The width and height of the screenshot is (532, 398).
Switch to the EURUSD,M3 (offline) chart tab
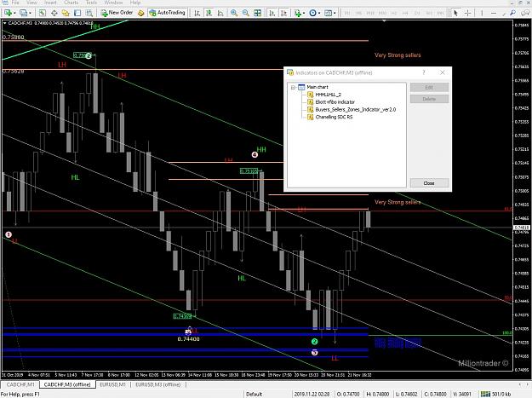pos(158,384)
